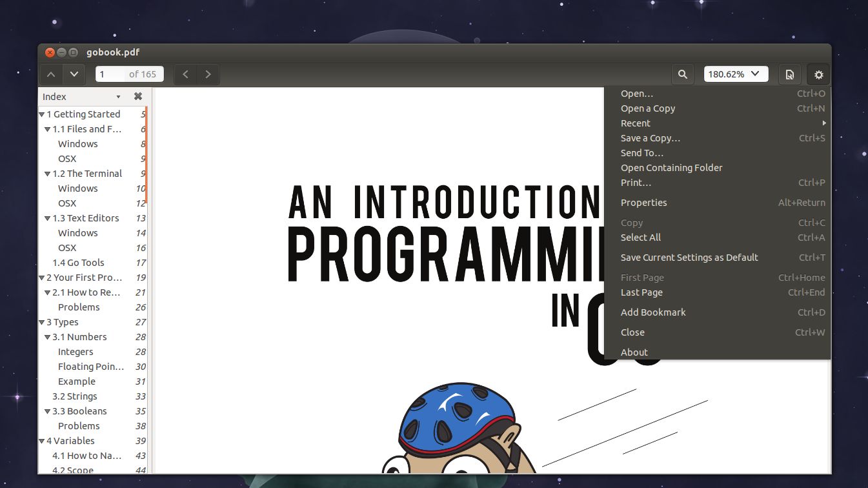Open the search magnifier tool
868x488 pixels.
click(x=682, y=74)
